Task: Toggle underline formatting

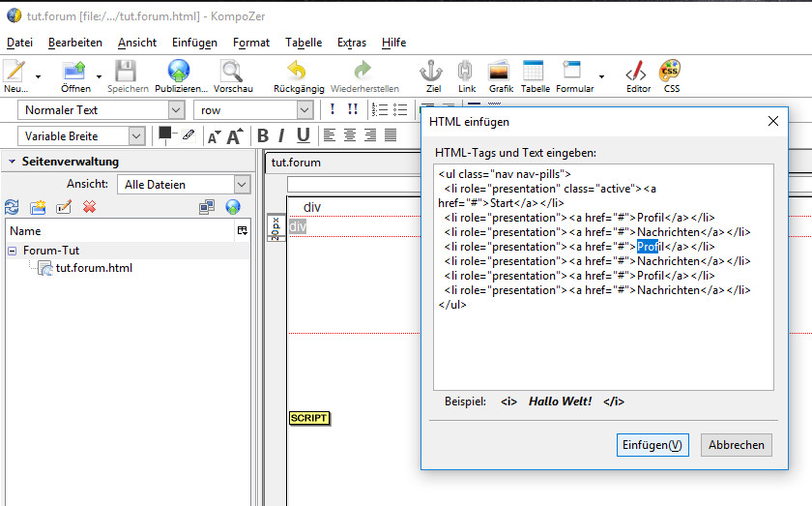Action: point(303,135)
